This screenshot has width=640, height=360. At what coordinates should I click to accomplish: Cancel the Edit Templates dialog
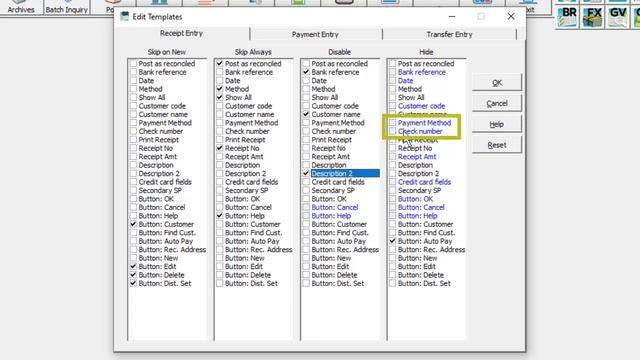(x=497, y=104)
